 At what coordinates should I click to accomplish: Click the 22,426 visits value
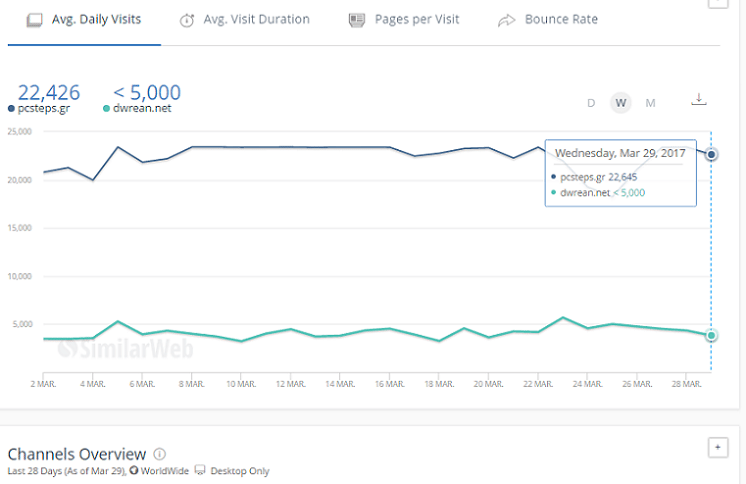[49, 92]
